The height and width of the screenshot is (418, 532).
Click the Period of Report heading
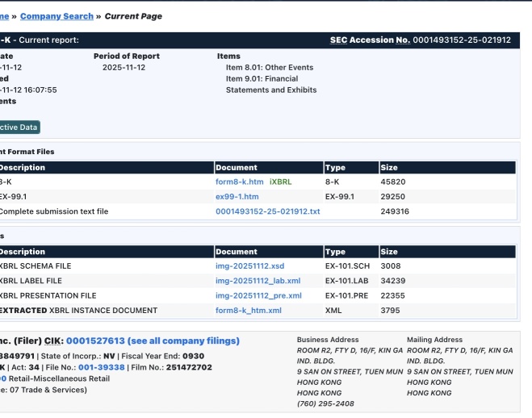[x=126, y=56]
